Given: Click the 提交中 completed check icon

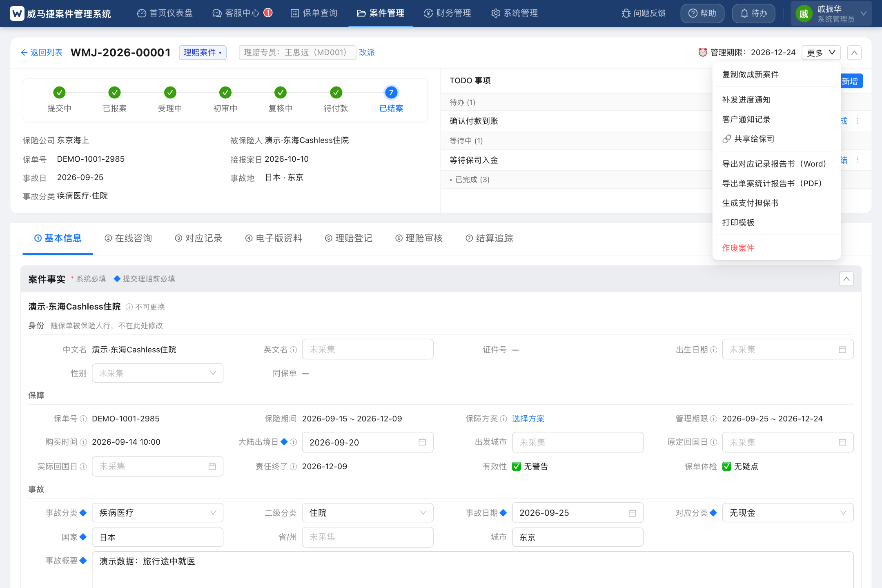Looking at the screenshot, I should [59, 93].
